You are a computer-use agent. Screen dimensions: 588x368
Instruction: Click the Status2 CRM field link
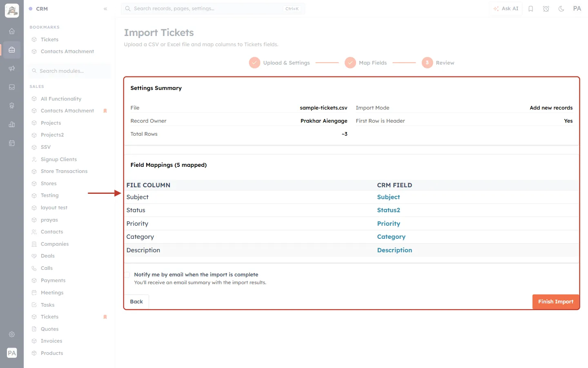[x=388, y=210]
